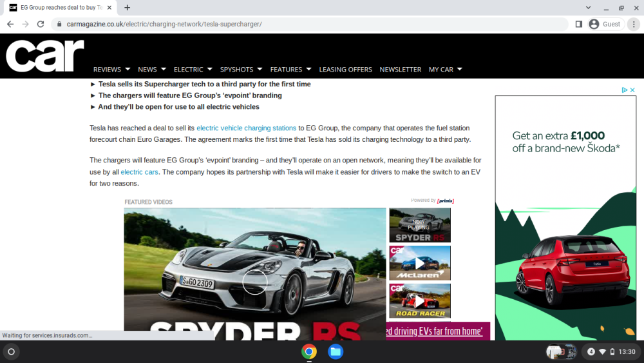Image resolution: width=644 pixels, height=363 pixels.
Task: Open the Primis powered-by logo
Action: [446, 201]
